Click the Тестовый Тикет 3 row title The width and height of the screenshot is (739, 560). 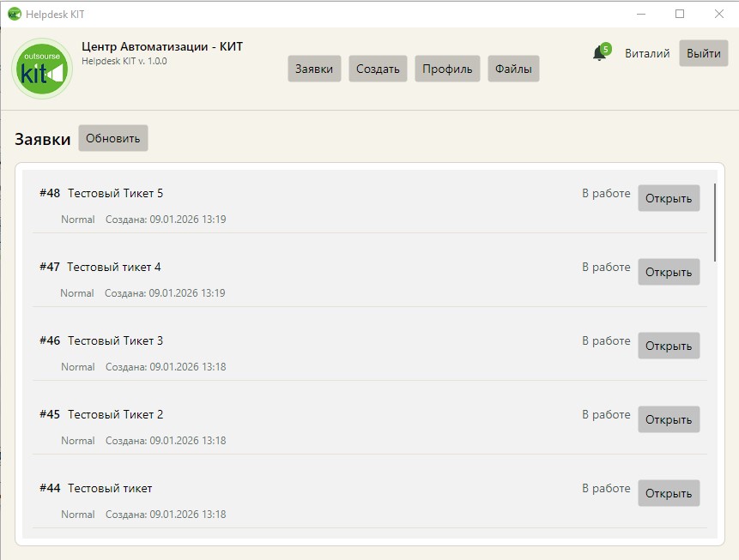(115, 340)
